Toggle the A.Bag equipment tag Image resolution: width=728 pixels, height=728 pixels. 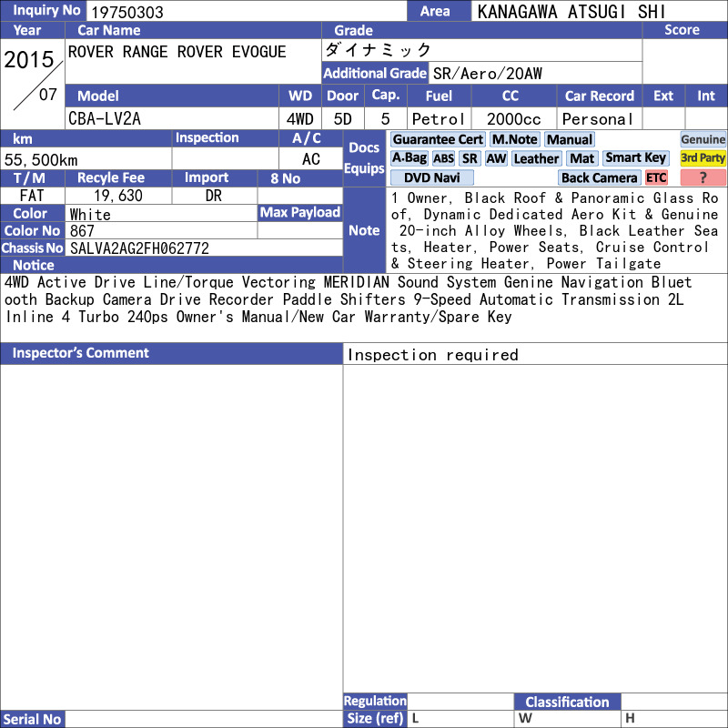click(x=409, y=158)
